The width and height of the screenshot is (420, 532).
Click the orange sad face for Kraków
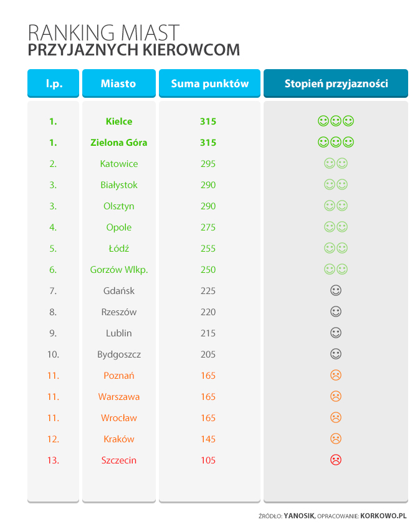335,439
